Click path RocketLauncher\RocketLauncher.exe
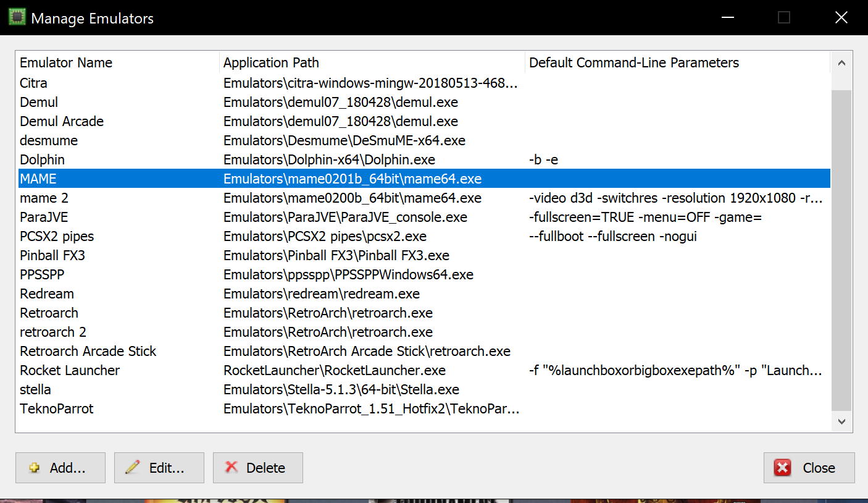The height and width of the screenshot is (503, 868). point(335,370)
